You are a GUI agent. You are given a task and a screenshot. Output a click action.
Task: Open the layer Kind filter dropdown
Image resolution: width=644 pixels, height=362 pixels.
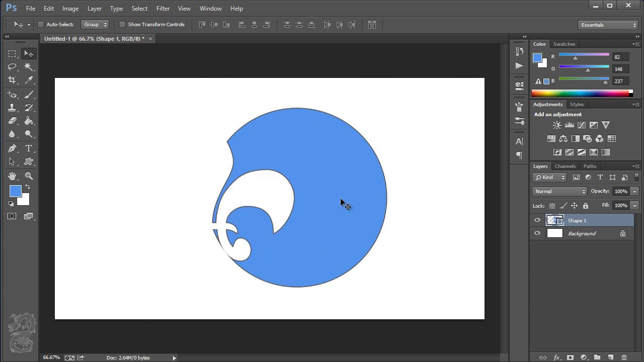pos(550,177)
